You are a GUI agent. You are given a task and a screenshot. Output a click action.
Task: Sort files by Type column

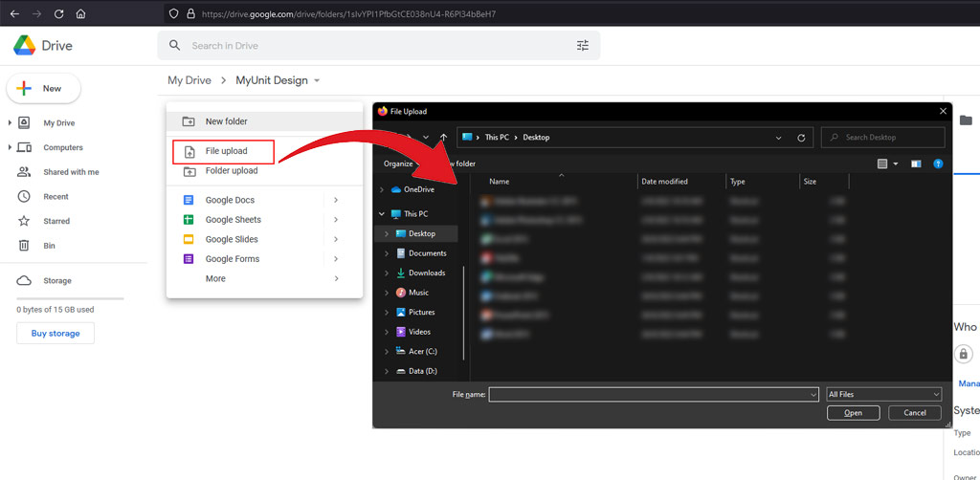tap(738, 182)
